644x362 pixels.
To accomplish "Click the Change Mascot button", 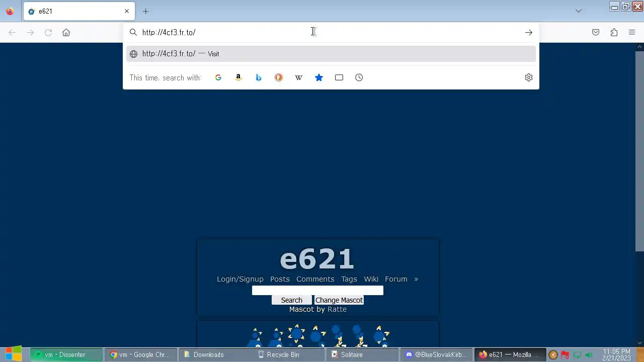I will click(x=339, y=300).
